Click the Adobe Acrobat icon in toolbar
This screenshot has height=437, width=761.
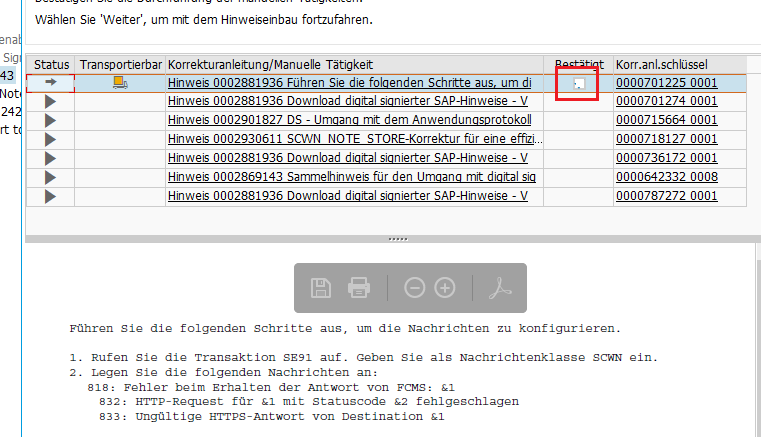pyautogui.click(x=499, y=288)
